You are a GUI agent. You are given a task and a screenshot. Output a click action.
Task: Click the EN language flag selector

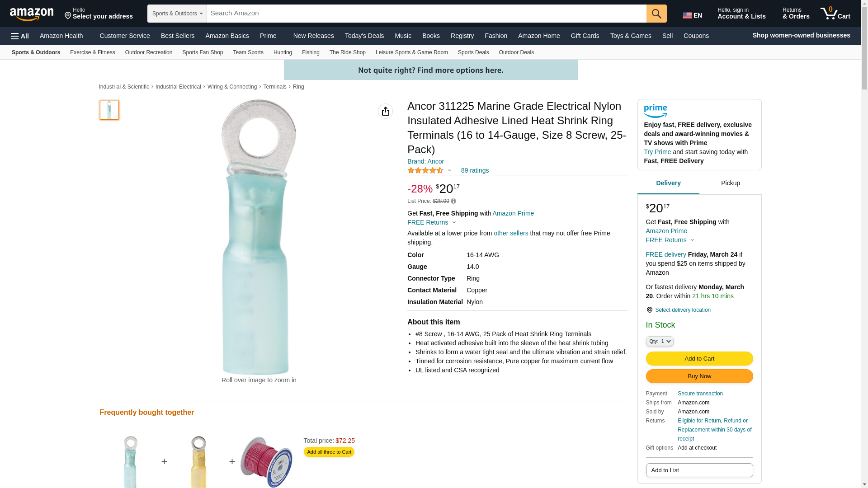point(693,15)
